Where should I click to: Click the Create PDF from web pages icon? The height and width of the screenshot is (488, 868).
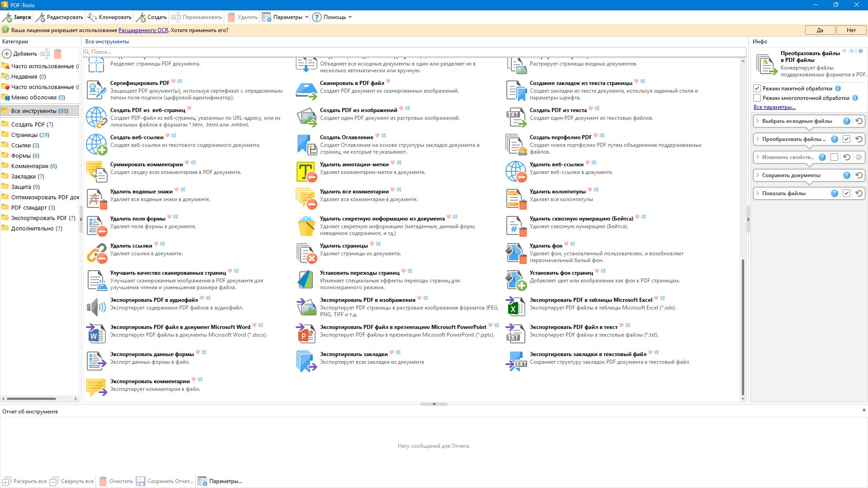[96, 117]
